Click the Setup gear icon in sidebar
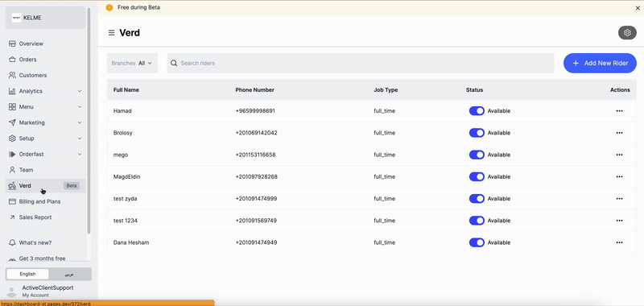Screen dimensions: 644x306 pos(12,139)
